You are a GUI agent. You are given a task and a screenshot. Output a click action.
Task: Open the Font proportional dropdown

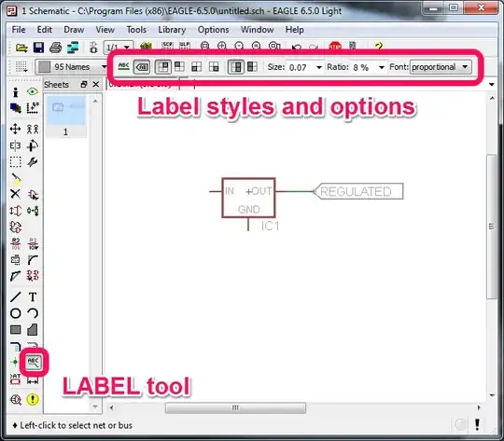tap(441, 67)
